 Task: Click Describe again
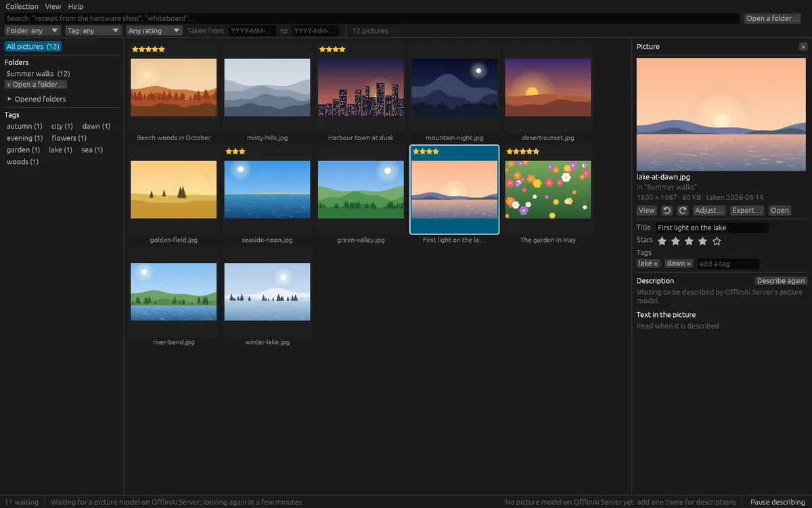pyautogui.click(x=781, y=280)
